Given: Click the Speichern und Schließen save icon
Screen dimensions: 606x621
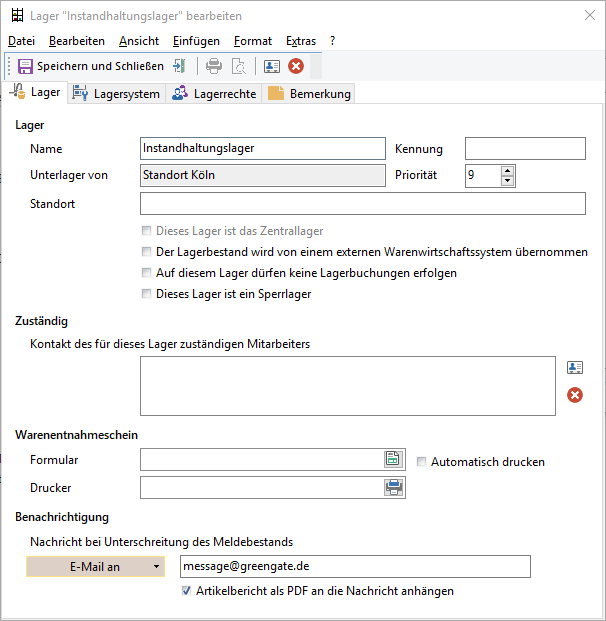Looking at the screenshot, I should click(x=25, y=66).
